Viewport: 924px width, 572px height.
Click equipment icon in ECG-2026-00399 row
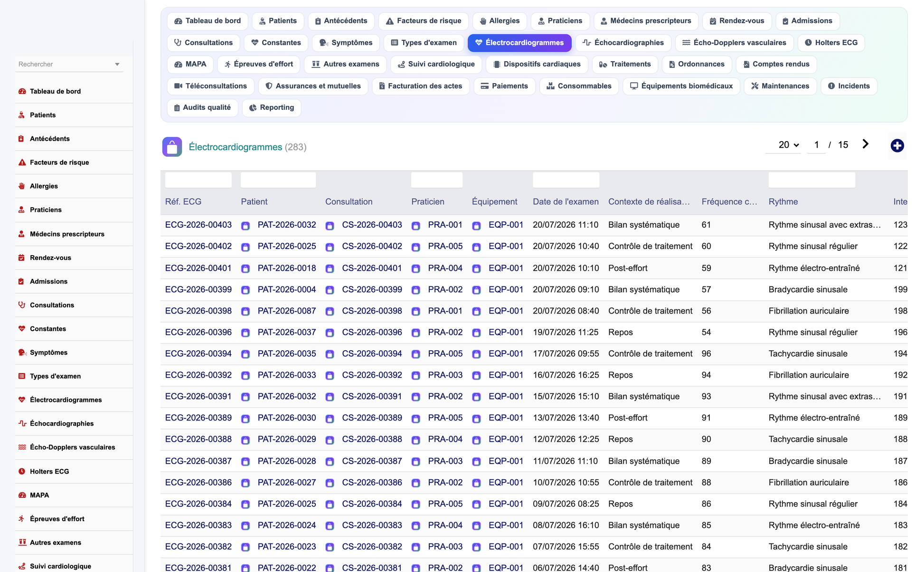coord(476,290)
